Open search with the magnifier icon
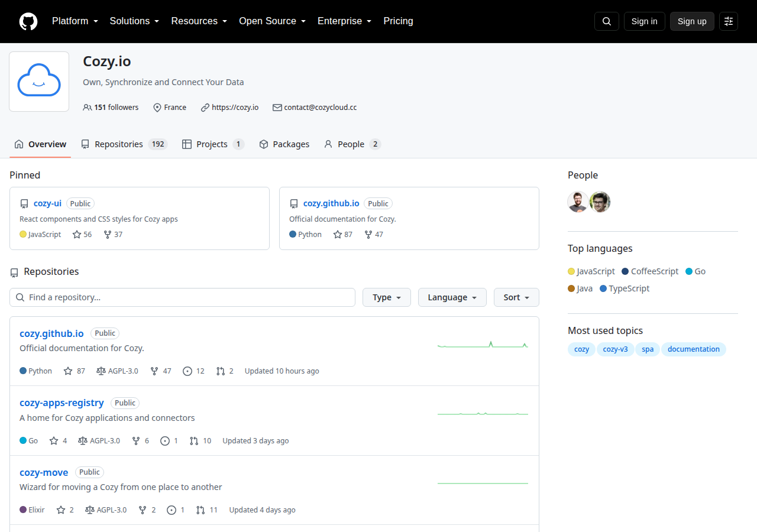Image resolution: width=757 pixels, height=532 pixels. pos(607,21)
